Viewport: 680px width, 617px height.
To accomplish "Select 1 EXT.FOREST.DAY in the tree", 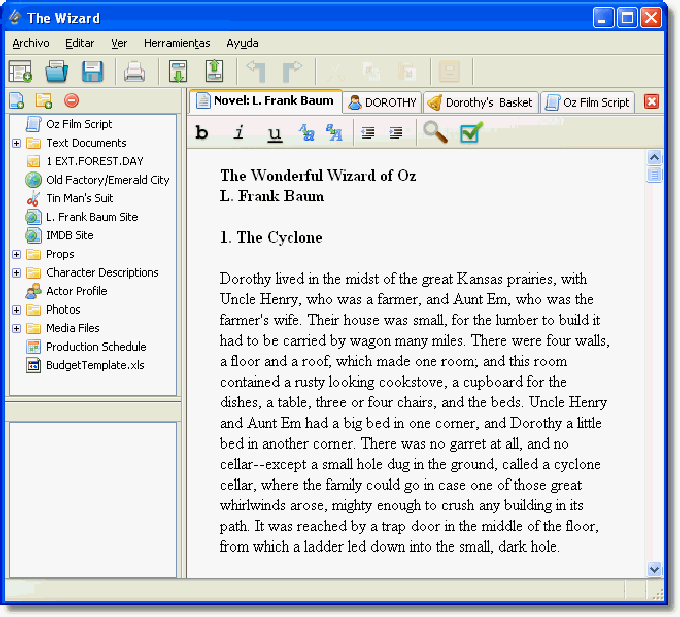I will pyautogui.click(x=95, y=161).
